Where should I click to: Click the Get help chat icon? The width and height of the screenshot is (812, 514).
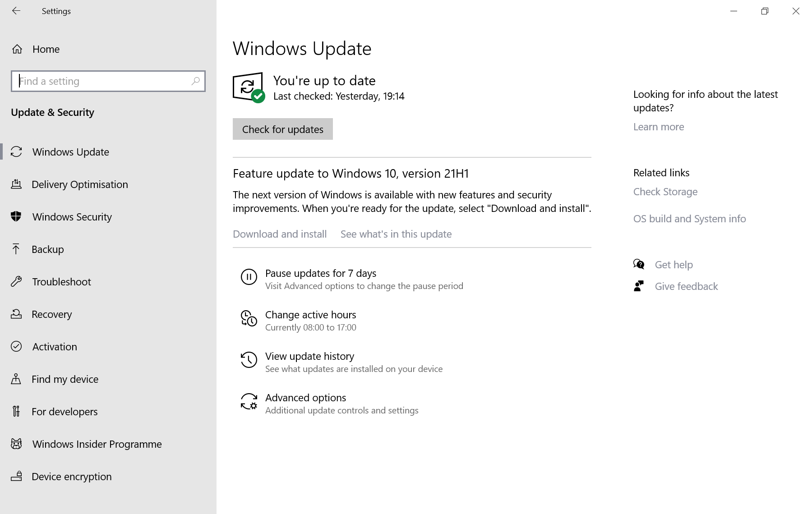click(x=639, y=264)
